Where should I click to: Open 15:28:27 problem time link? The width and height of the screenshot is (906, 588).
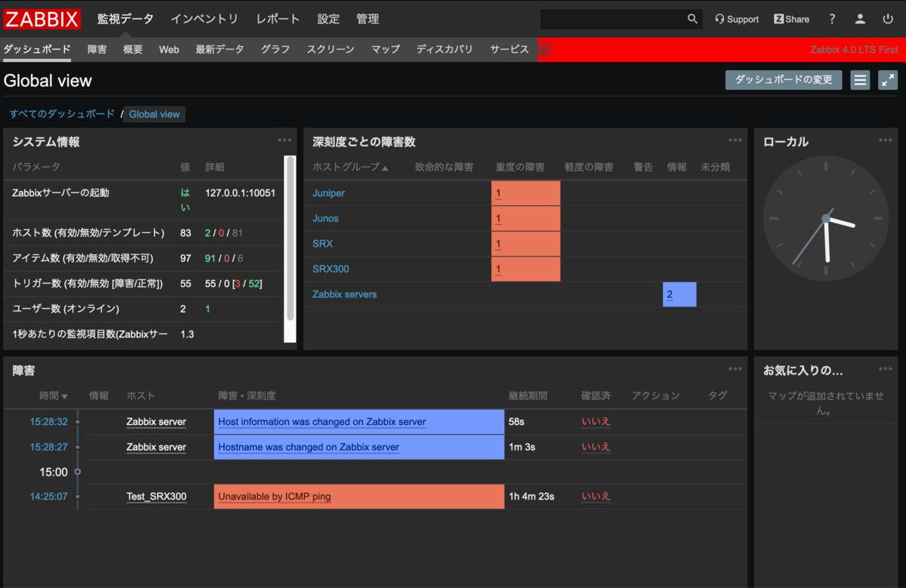point(49,447)
